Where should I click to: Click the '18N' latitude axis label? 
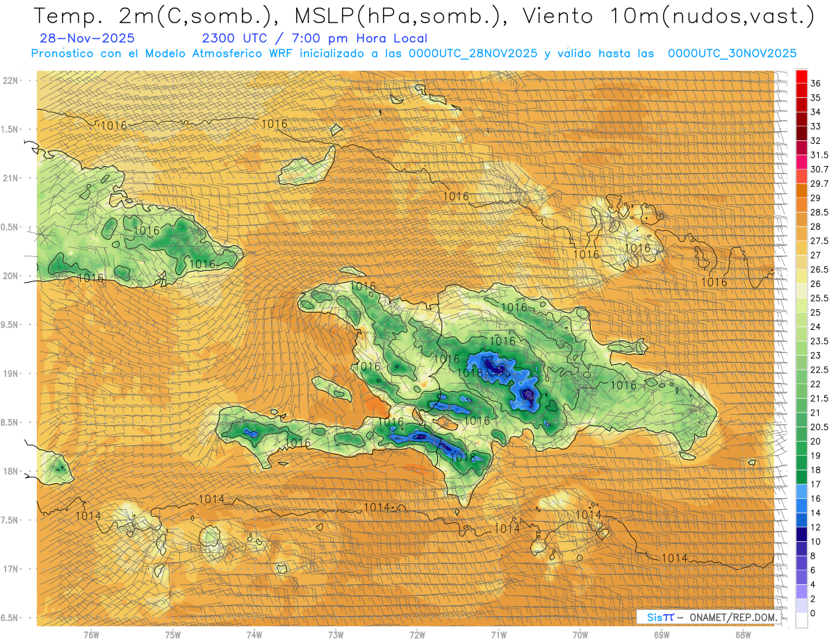click(x=10, y=472)
